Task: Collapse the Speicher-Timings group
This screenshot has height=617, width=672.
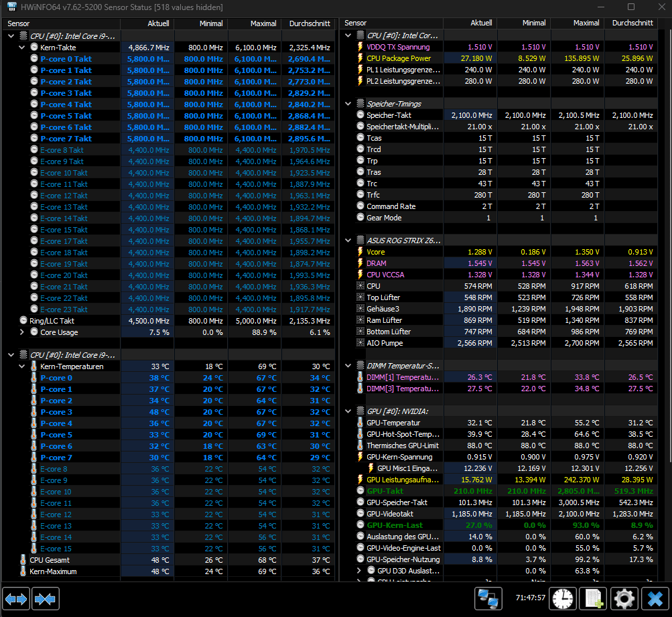Action: 348,104
